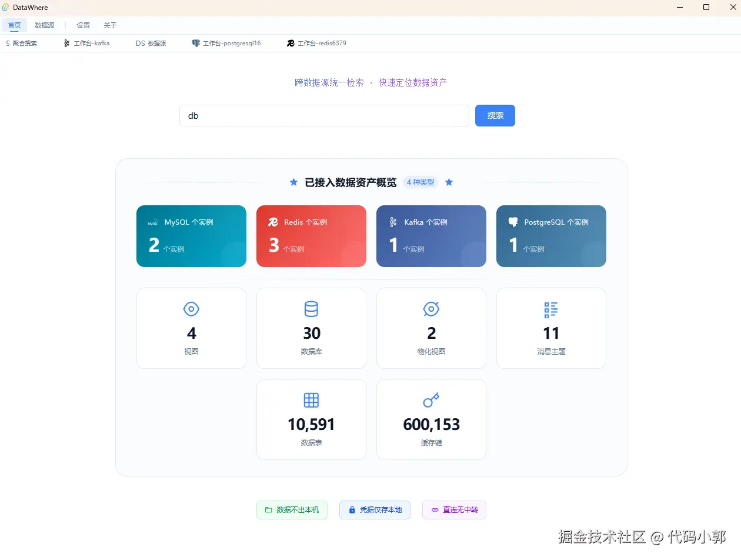
Task: Click the 4 种类型 badge
Action: click(420, 182)
